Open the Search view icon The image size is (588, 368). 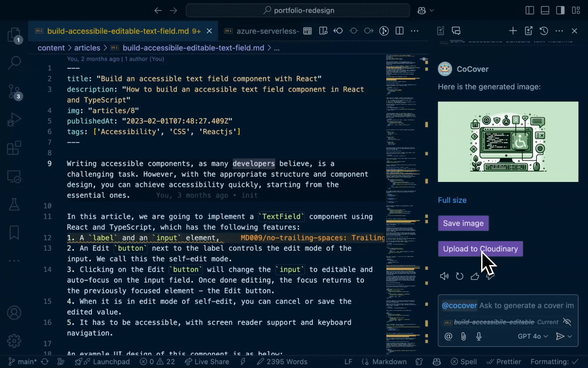point(14,63)
